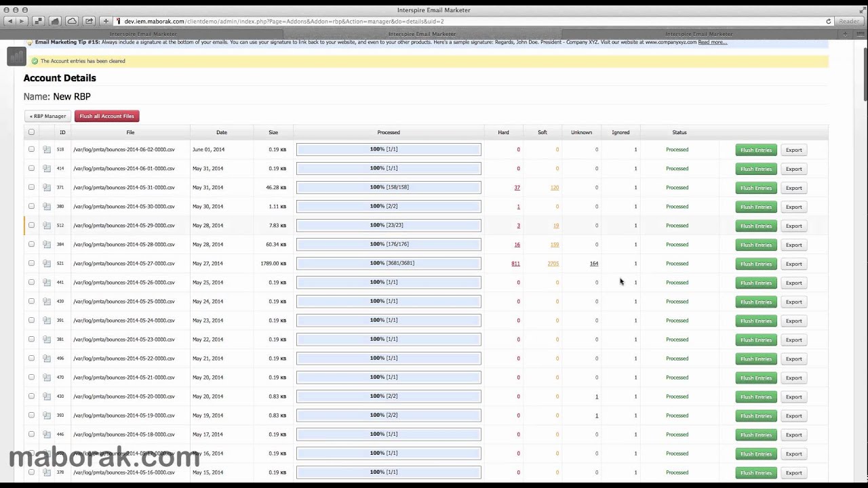868x488 pixels.
Task: Check the box for bounces-2014-05-28 file
Action: pyautogui.click(x=31, y=244)
